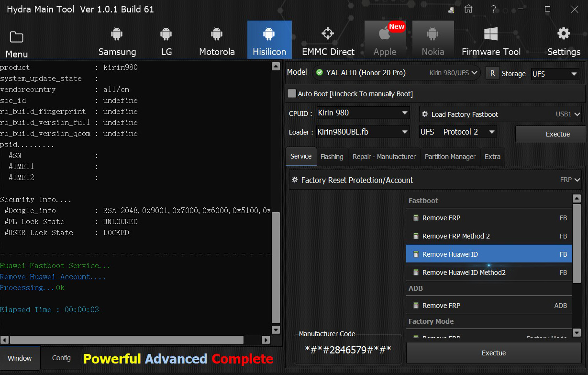Launch the Firmware Tool

click(491, 41)
